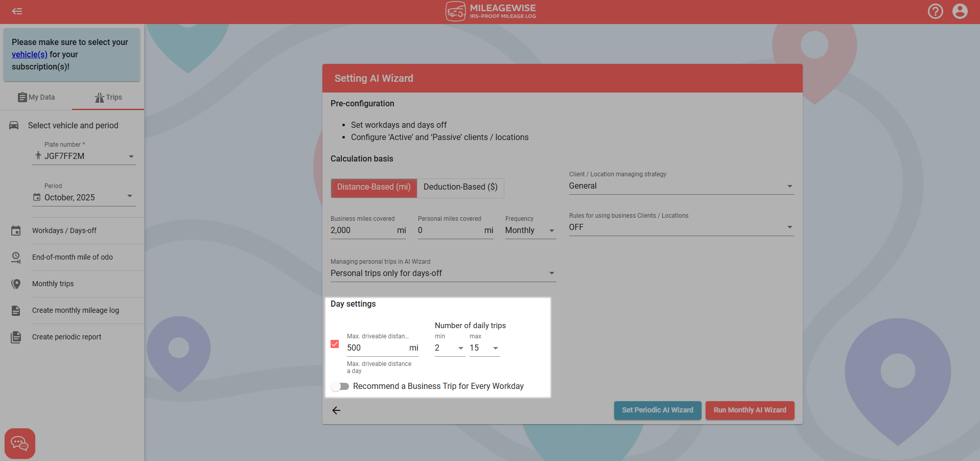
Task: Collapse sidebar using top-left menu icon
Action: (x=17, y=11)
